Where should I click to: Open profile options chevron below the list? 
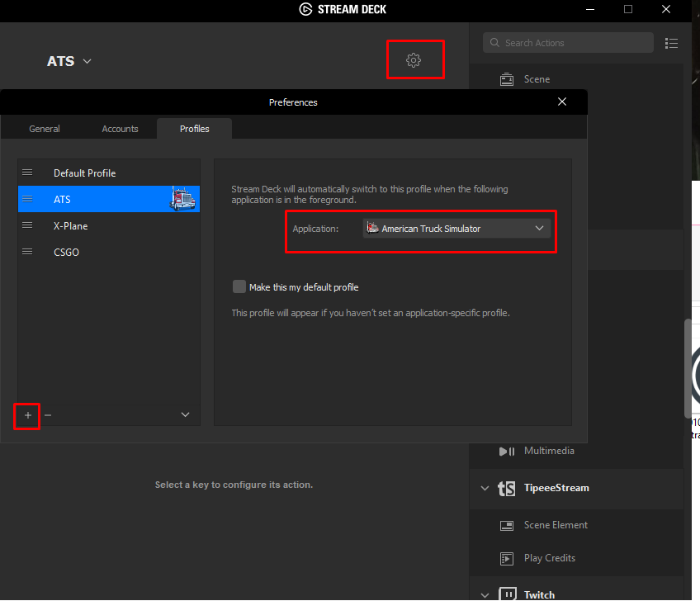tap(185, 414)
